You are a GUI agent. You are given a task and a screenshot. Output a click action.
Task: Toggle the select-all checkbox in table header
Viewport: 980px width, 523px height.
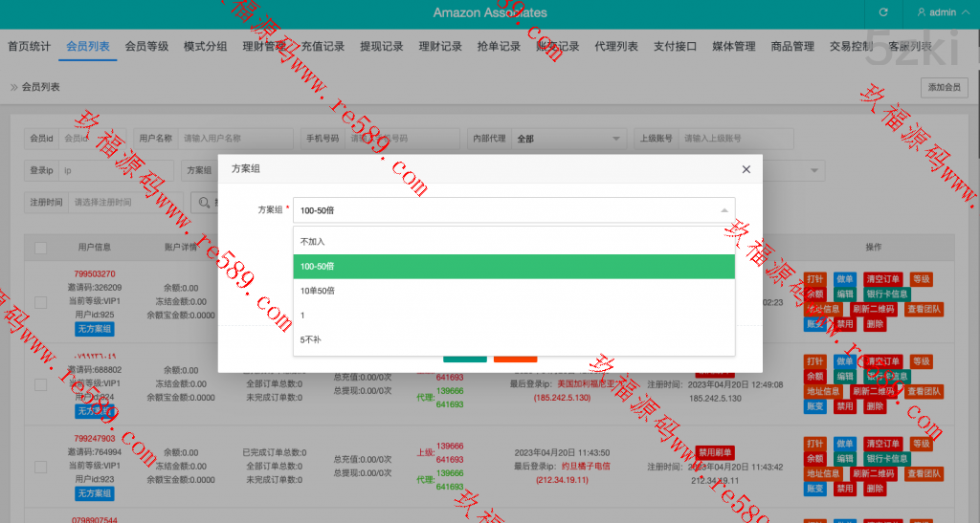click(41, 248)
